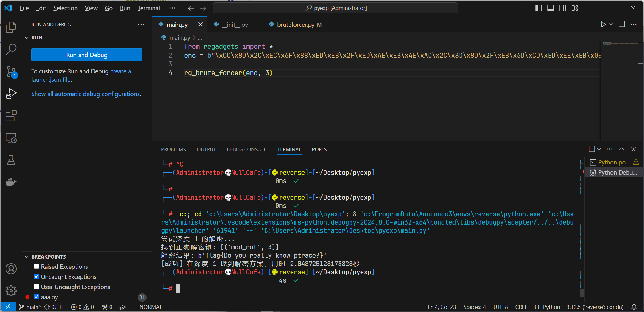Viewport: 644px width, 312px height.
Task: Close the terminal panel
Action: click(x=634, y=149)
